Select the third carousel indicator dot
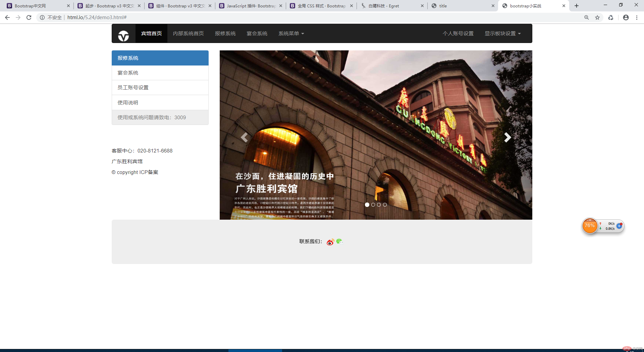Screen dimensions: 644x352 pos(379,205)
